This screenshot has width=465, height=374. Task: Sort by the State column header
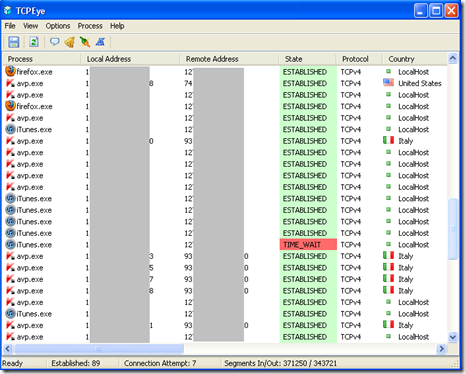coord(307,59)
